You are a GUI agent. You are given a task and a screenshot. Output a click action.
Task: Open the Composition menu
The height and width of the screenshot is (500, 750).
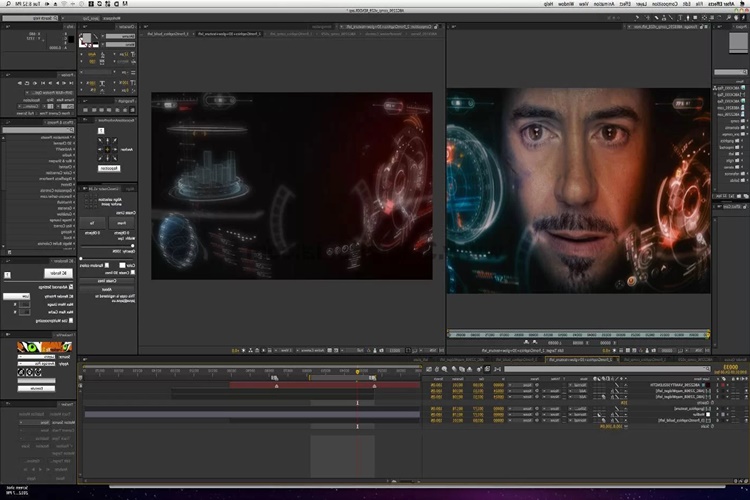tap(665, 4)
